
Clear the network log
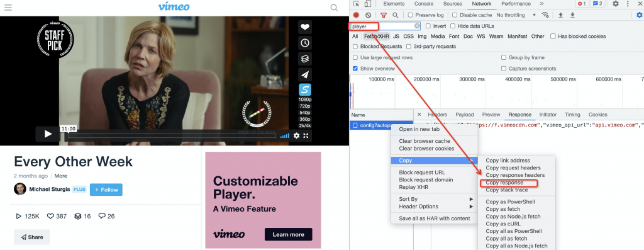[x=369, y=15]
